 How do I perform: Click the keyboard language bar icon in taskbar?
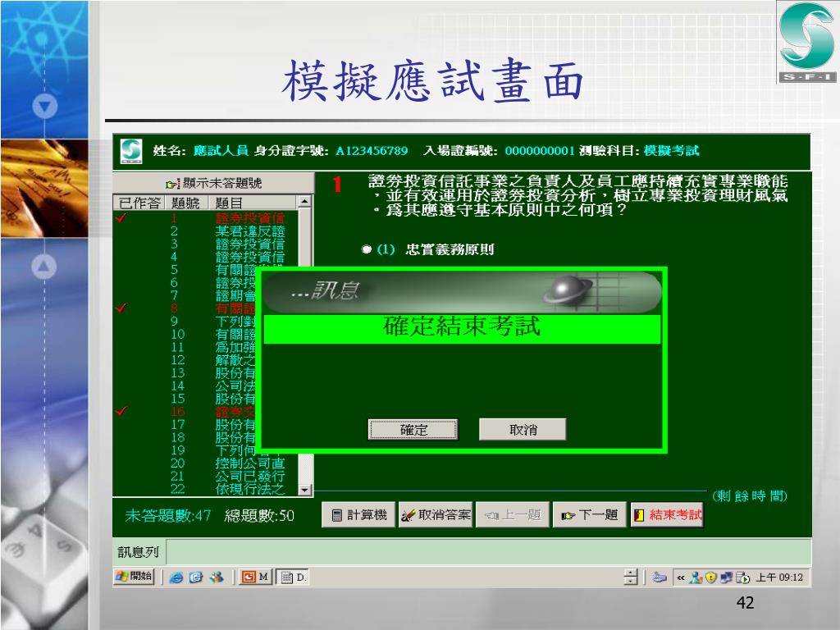coord(660,577)
